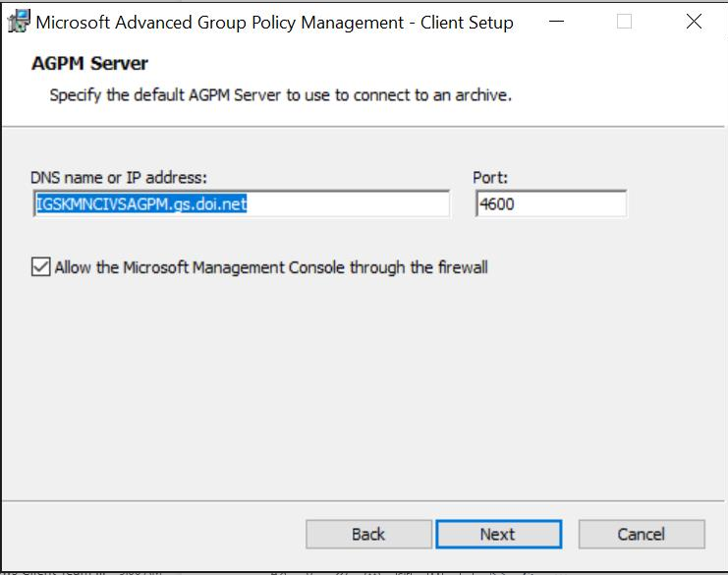
Task: Cancel the Client Setup wizard
Action: tap(642, 534)
